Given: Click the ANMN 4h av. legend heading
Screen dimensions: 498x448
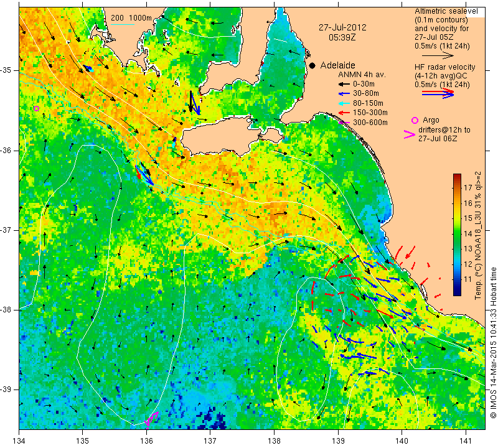Looking at the screenshot, I should click(362, 75).
